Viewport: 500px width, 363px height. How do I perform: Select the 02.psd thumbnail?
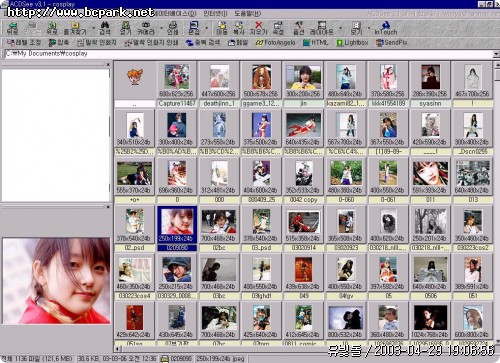click(x=134, y=228)
